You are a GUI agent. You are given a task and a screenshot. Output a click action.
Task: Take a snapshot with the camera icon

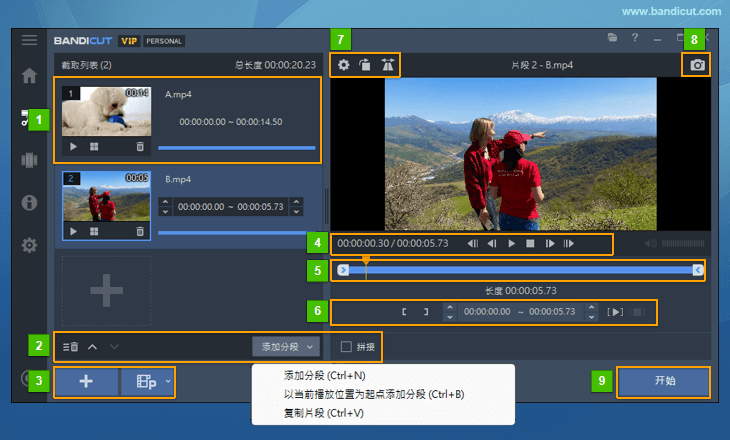click(697, 65)
